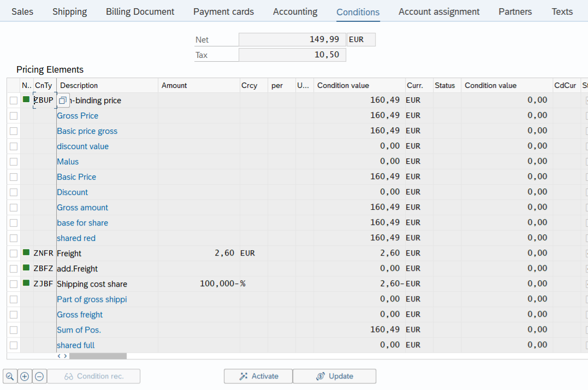The image size is (588, 390).
Task: Click the Activate button
Action: click(258, 376)
